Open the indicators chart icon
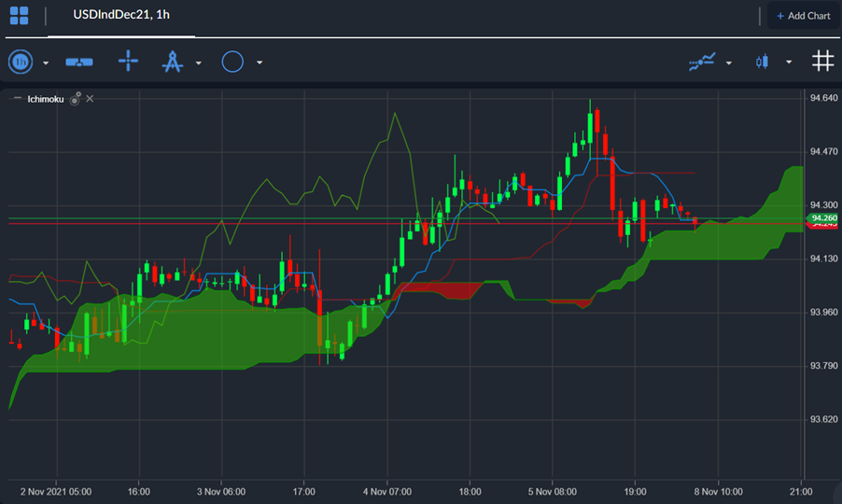 click(702, 62)
